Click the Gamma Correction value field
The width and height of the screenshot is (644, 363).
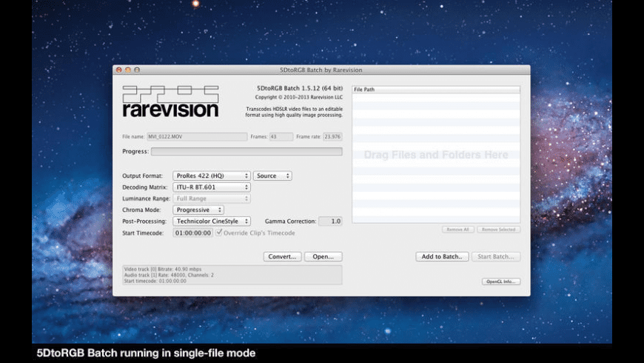(x=330, y=222)
